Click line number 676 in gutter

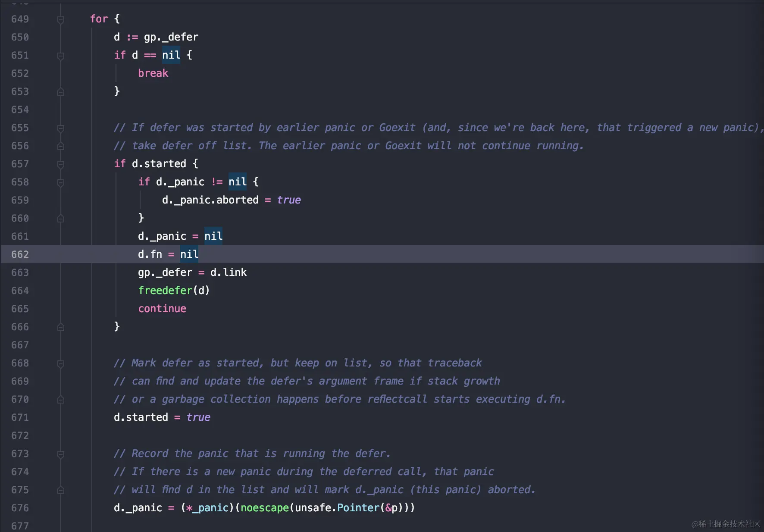click(x=20, y=508)
